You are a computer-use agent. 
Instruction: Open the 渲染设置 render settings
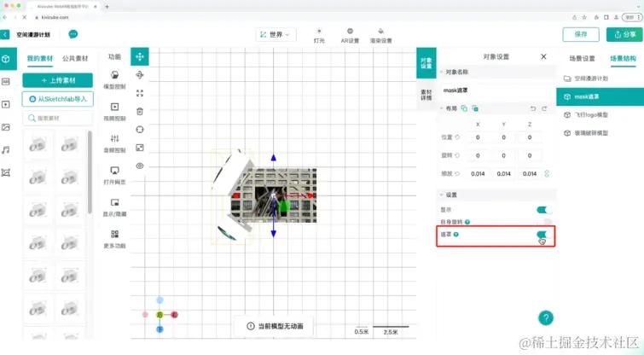tap(380, 36)
